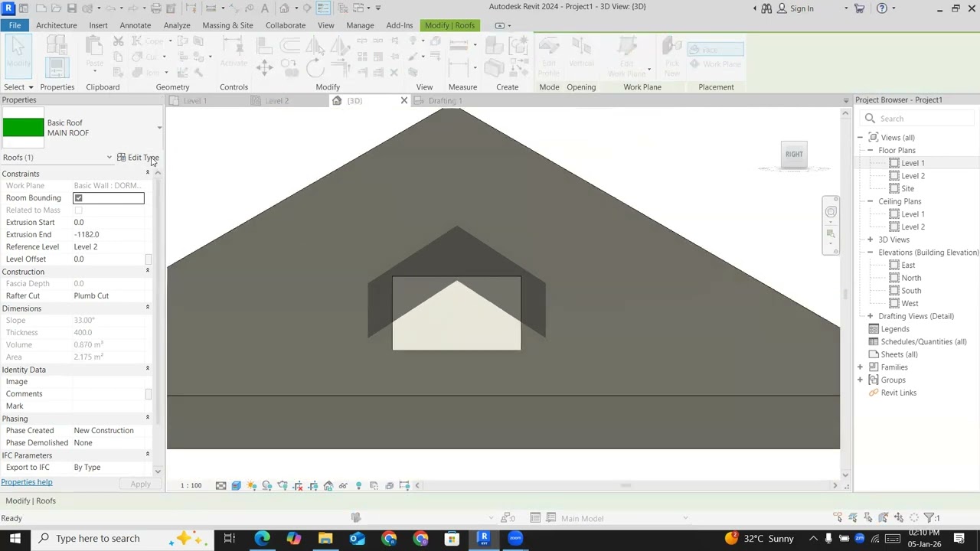980x551 pixels.
Task: Click the Save icon in quick access toolbar
Action: (71, 8)
